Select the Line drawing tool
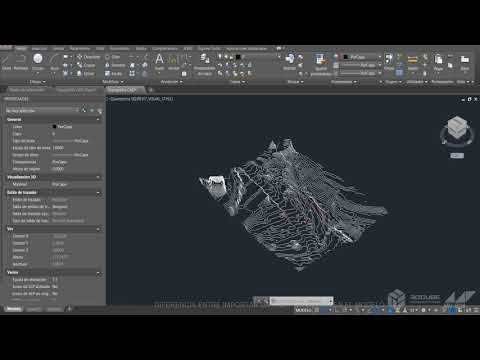The height and width of the screenshot is (360, 480). point(6,62)
